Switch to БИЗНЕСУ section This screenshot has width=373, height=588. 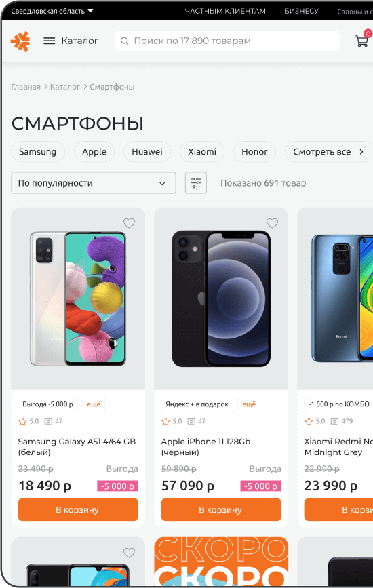click(x=301, y=12)
